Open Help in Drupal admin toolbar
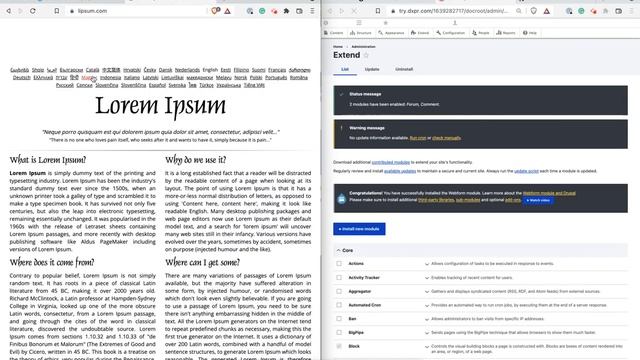 tap(529, 33)
